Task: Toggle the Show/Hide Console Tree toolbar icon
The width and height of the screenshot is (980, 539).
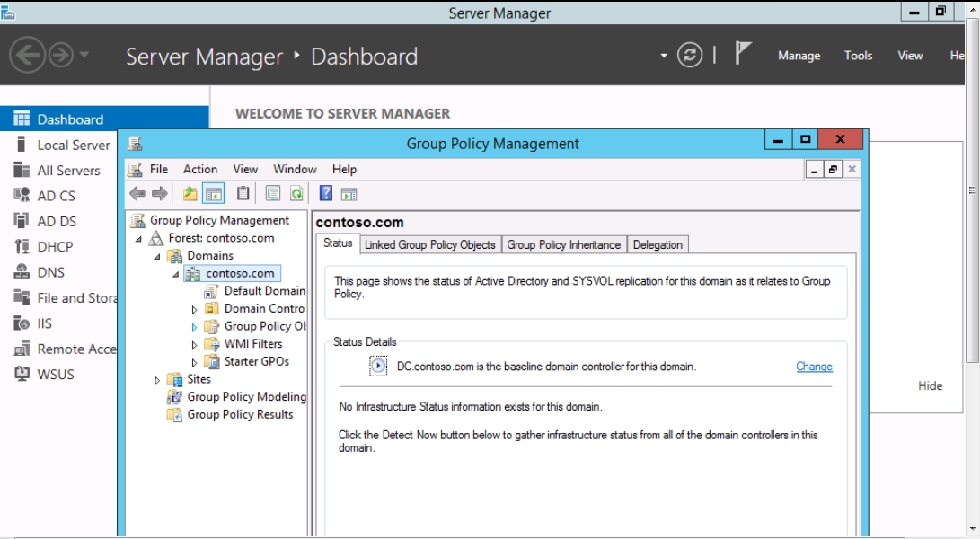Action: click(213, 194)
